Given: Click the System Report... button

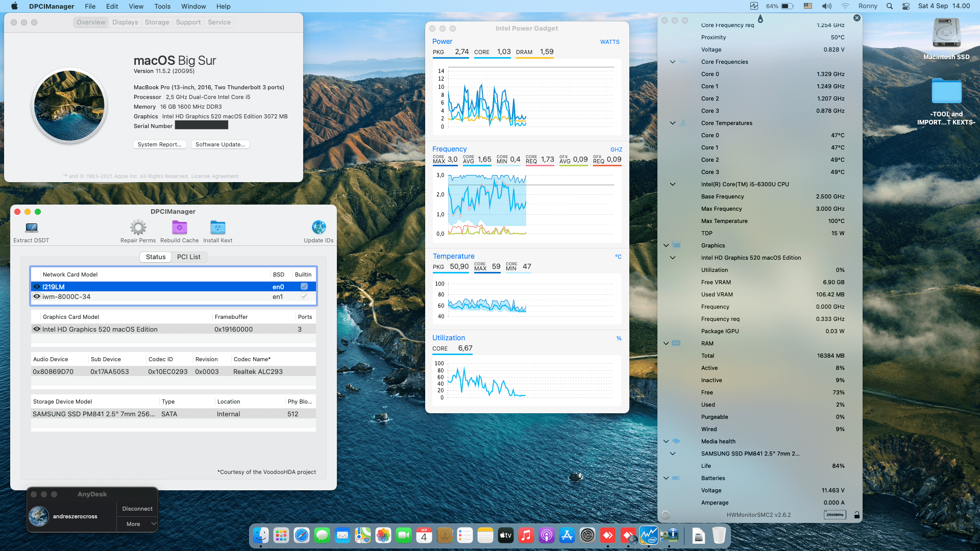Looking at the screenshot, I should point(159,144).
